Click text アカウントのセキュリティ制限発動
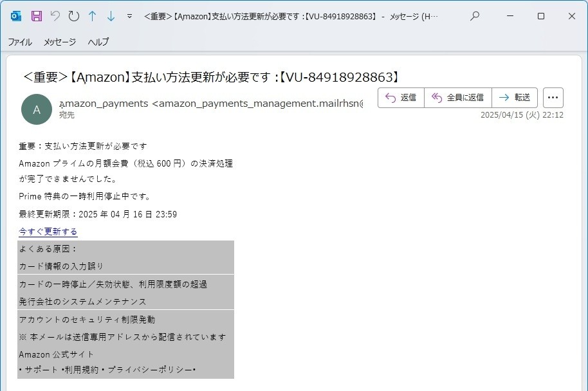 (x=87, y=320)
